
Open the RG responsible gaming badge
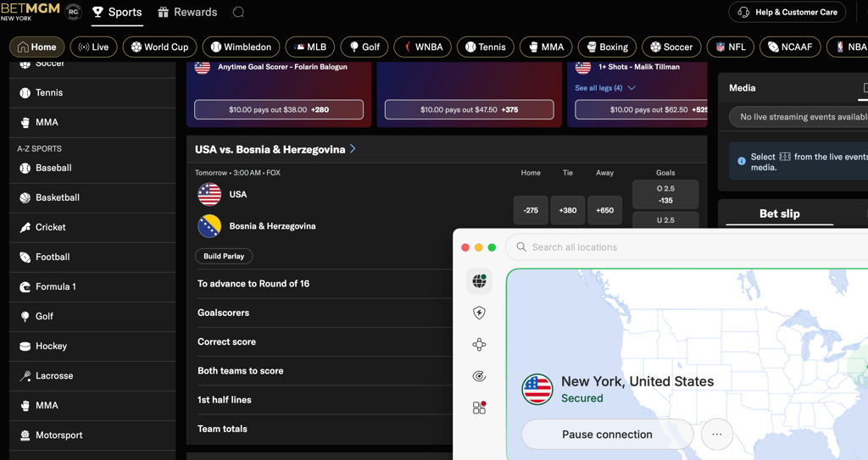pos(73,12)
